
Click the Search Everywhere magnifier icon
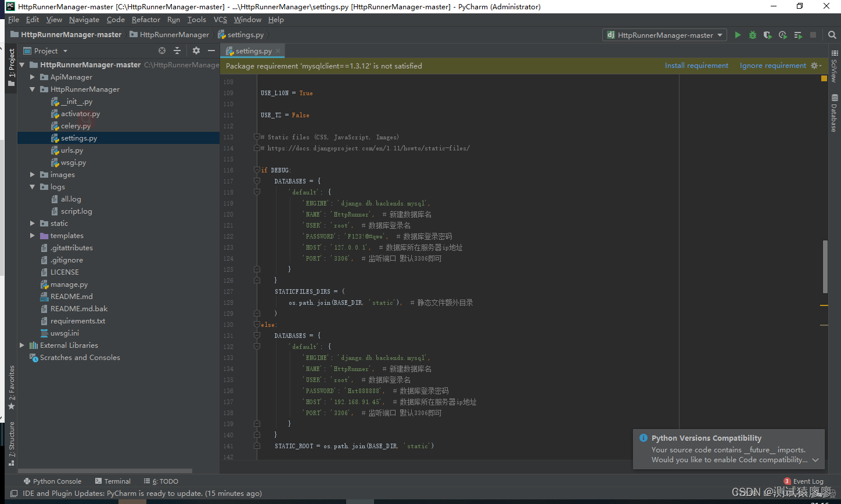(x=832, y=35)
